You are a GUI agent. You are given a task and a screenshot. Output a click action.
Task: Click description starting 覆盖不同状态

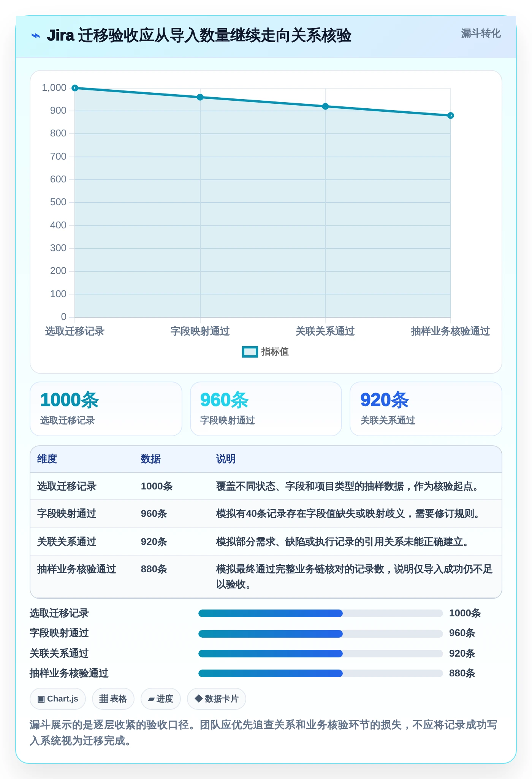[x=347, y=486]
